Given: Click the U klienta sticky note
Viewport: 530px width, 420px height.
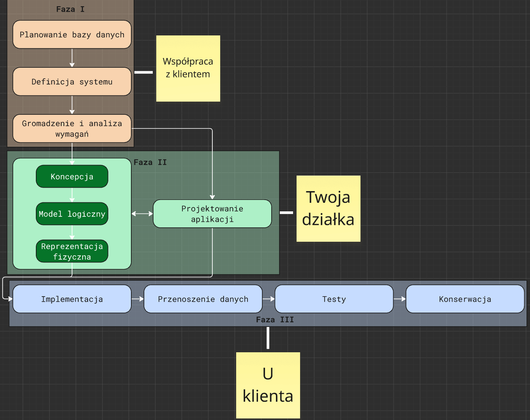Looking at the screenshot, I should coord(268,385).
